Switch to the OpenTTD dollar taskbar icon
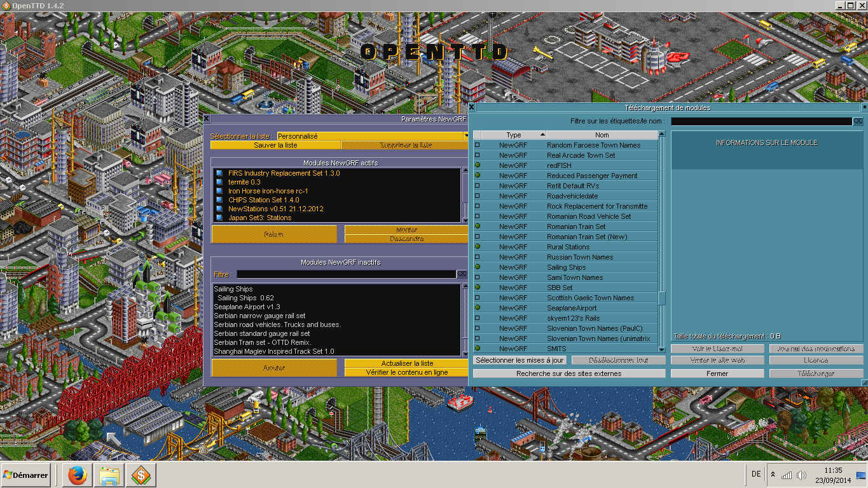 coord(141,475)
